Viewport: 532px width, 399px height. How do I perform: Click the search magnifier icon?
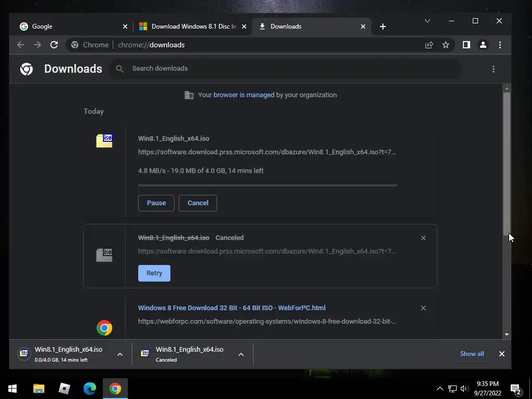pos(119,69)
